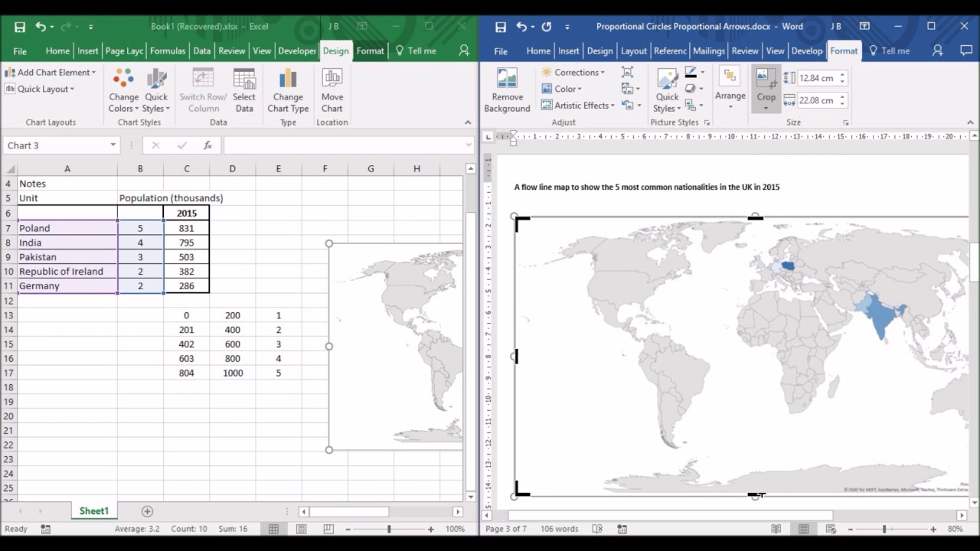The height and width of the screenshot is (551, 980).
Task: Open Change Colors dropdown in Excel
Action: click(123, 90)
